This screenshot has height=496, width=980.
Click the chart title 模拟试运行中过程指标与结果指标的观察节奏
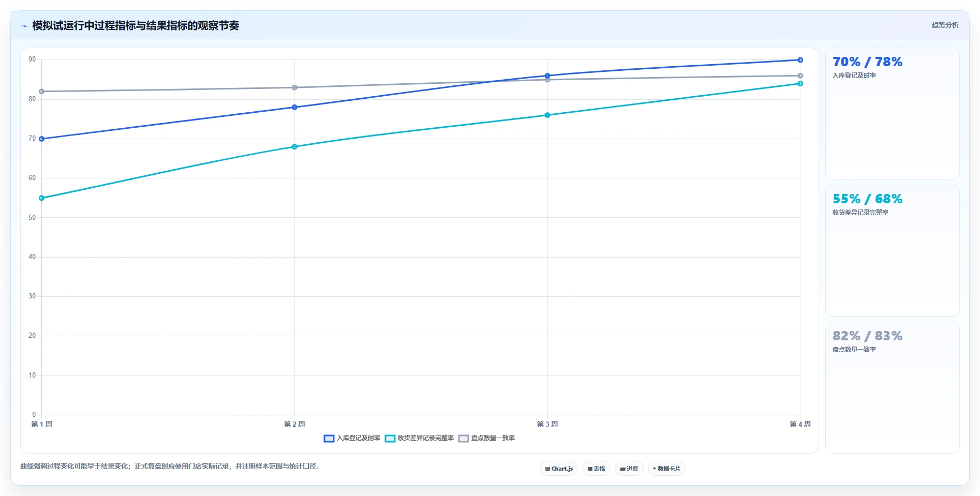(136, 25)
